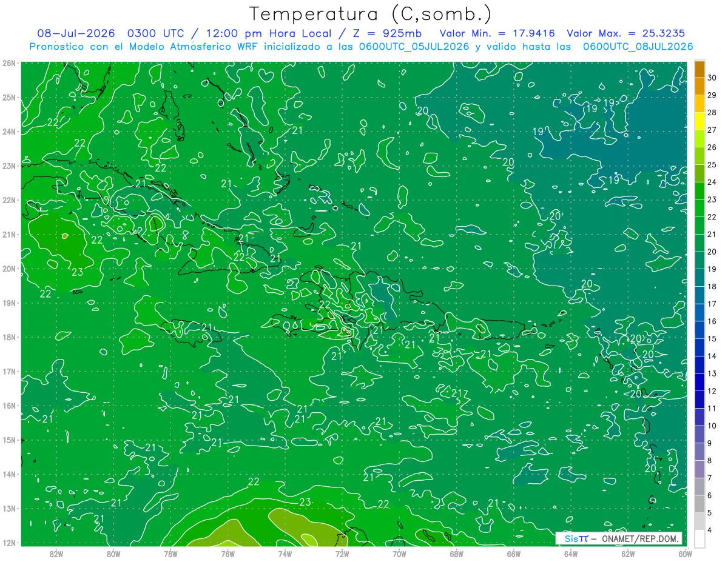Click the '72W' longitude axis label
Image resolution: width=728 pixels, height=562 pixels.
click(x=342, y=554)
